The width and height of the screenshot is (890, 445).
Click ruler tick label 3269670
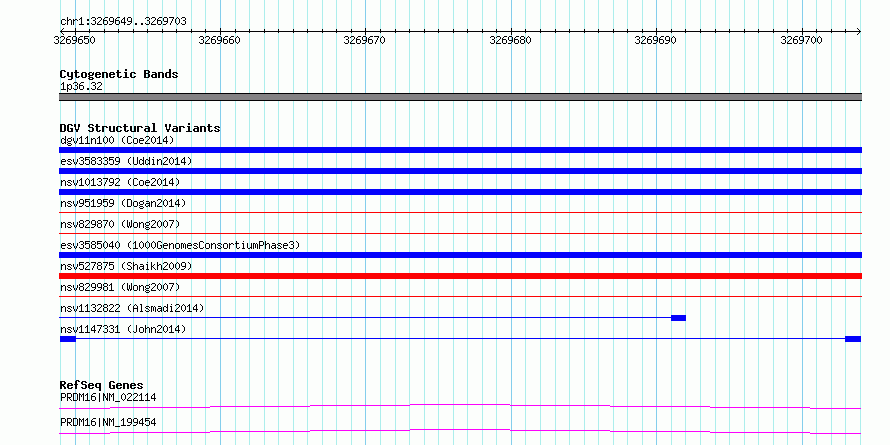[x=365, y=40]
